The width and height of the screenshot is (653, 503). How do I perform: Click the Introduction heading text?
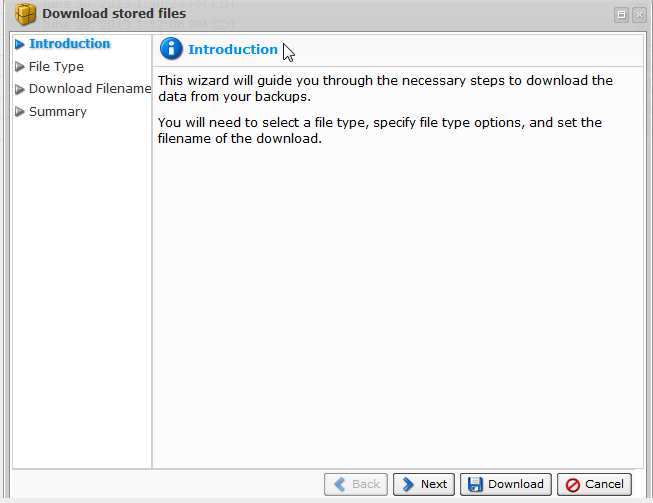tap(233, 50)
